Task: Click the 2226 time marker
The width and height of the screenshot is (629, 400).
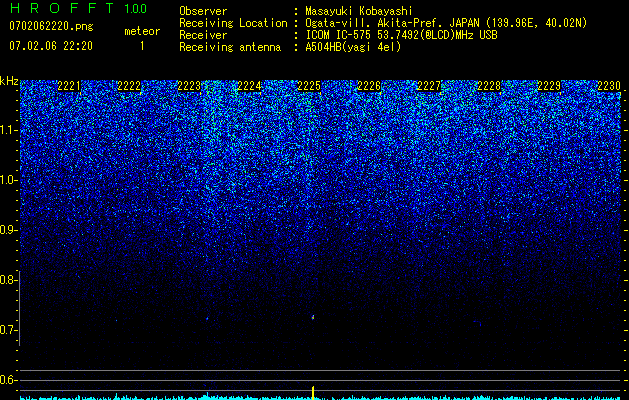Action: pyautogui.click(x=369, y=86)
